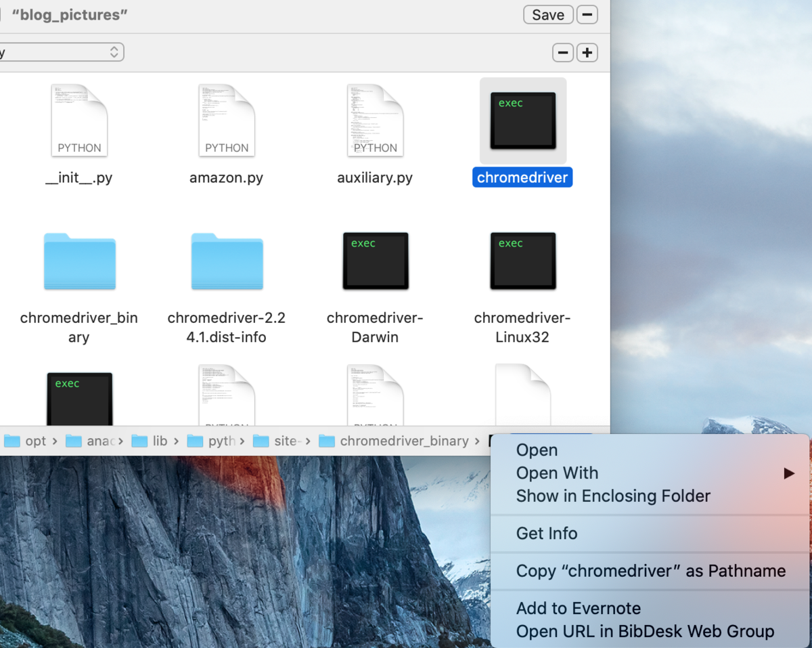Click chromedriver_binary folder in path bar
The height and width of the screenshot is (648, 812).
tap(394, 441)
